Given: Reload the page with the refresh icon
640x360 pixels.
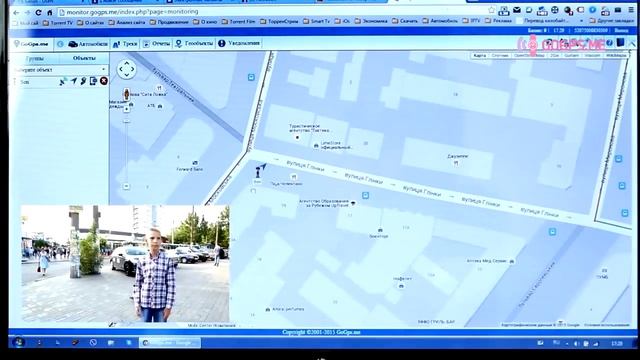Looking at the screenshot, I should coord(38,13).
